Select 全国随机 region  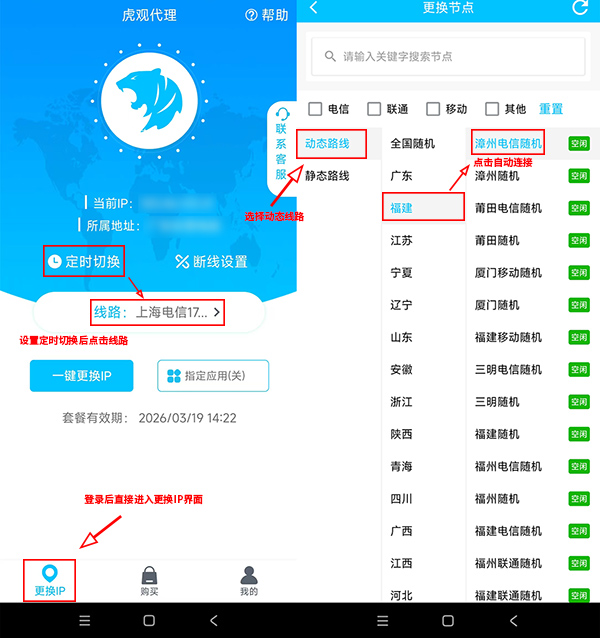412,143
